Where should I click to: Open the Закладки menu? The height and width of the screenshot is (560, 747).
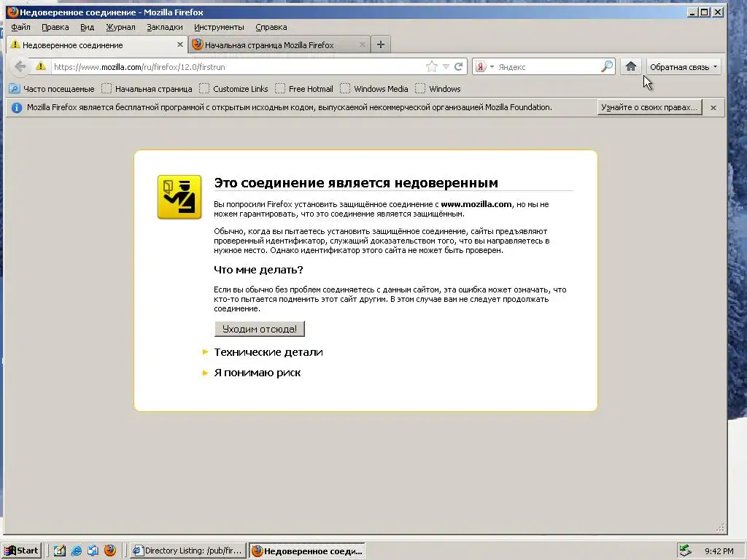[165, 27]
